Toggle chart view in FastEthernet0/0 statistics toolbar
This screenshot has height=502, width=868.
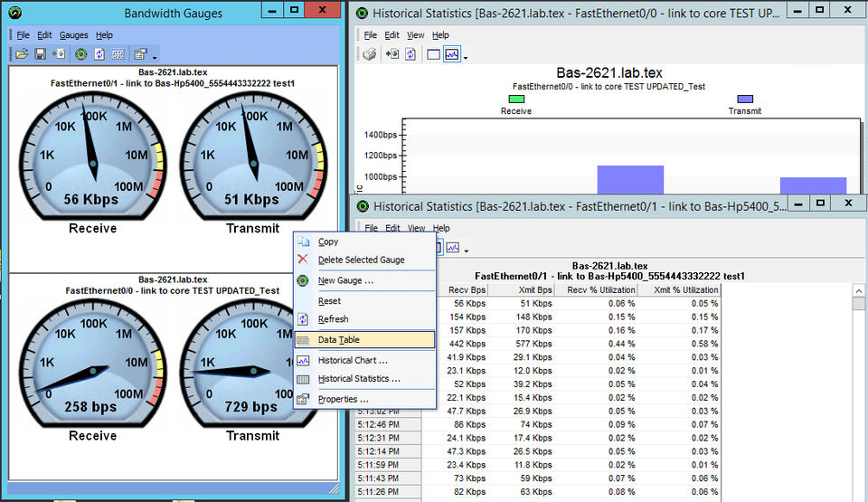pyautogui.click(x=452, y=54)
